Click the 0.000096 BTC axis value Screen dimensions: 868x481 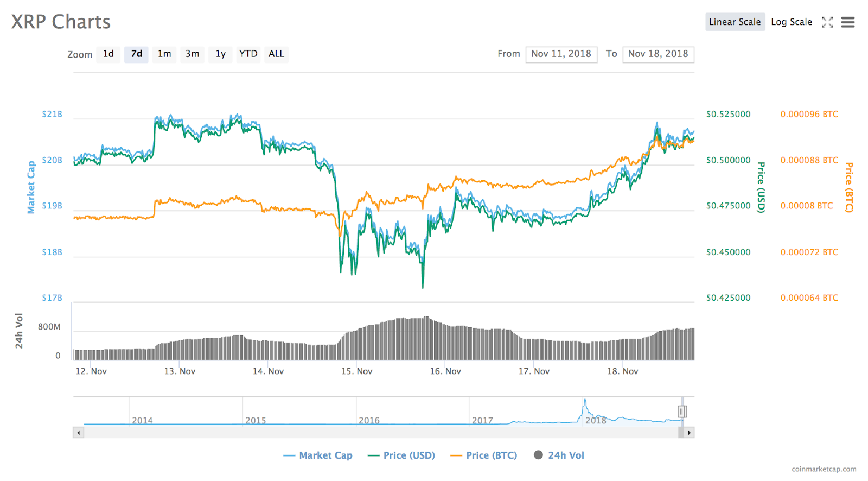[x=809, y=115]
